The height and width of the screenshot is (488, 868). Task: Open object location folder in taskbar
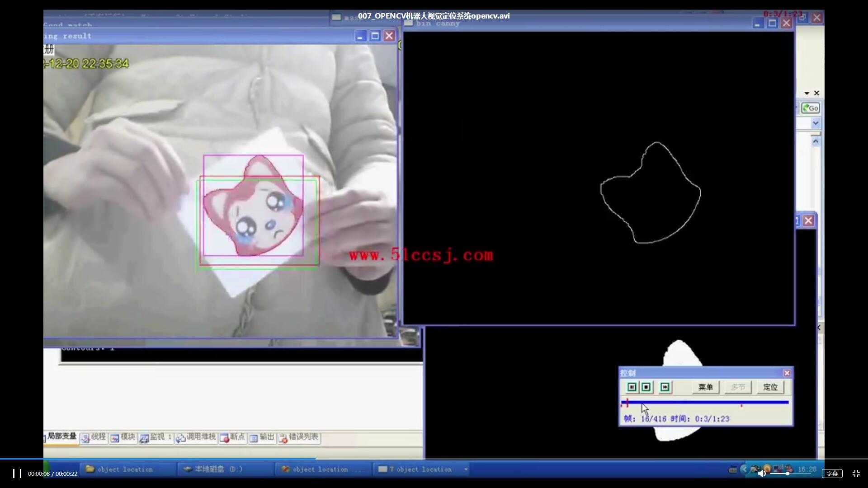pos(127,469)
